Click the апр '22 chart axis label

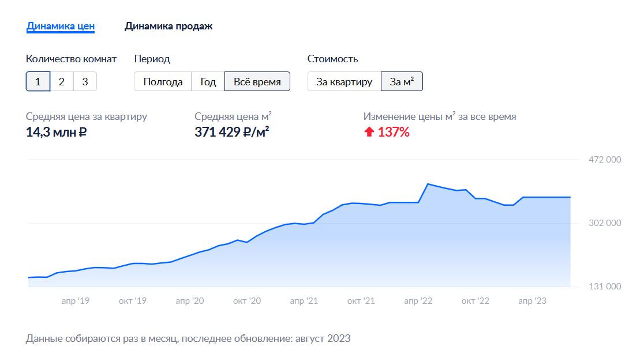418,301
